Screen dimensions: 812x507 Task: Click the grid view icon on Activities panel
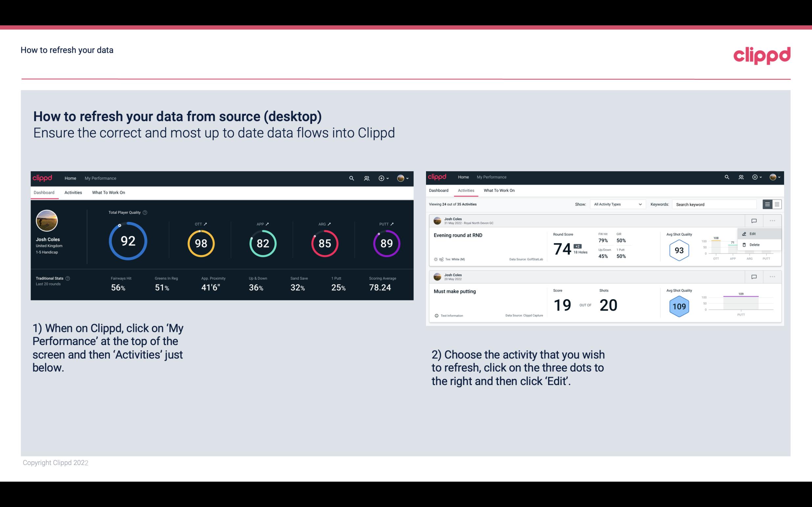(777, 204)
